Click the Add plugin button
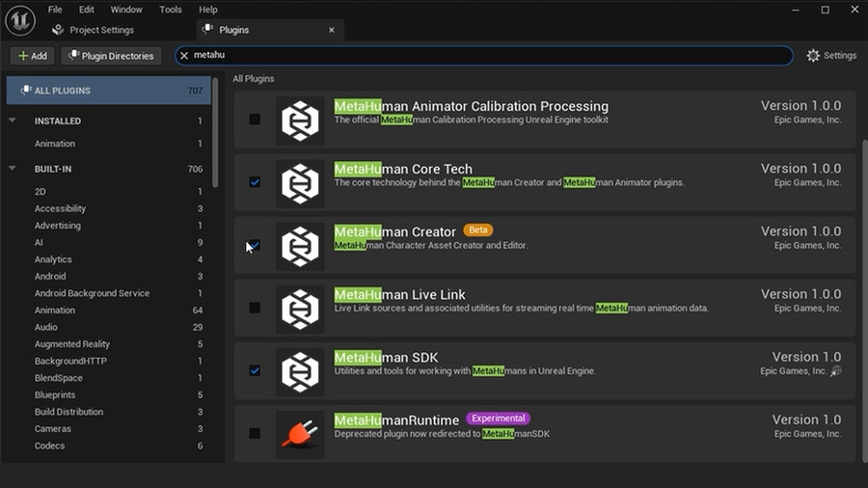 click(33, 56)
